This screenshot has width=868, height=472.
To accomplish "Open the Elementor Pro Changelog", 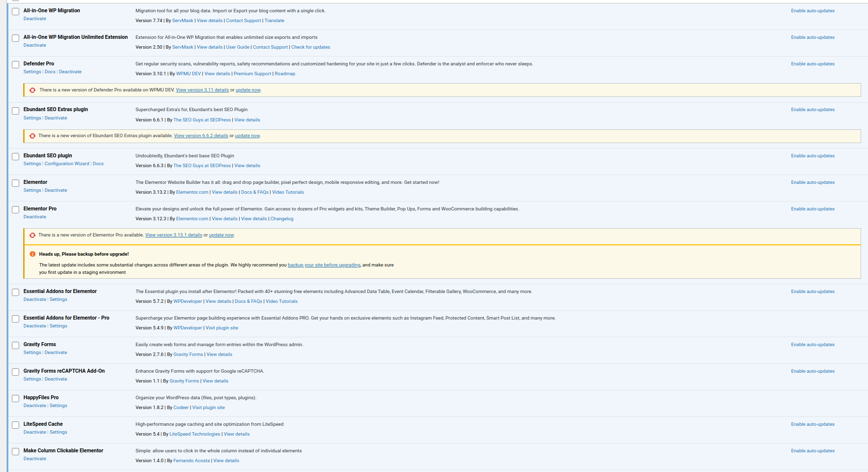I will [x=282, y=219].
